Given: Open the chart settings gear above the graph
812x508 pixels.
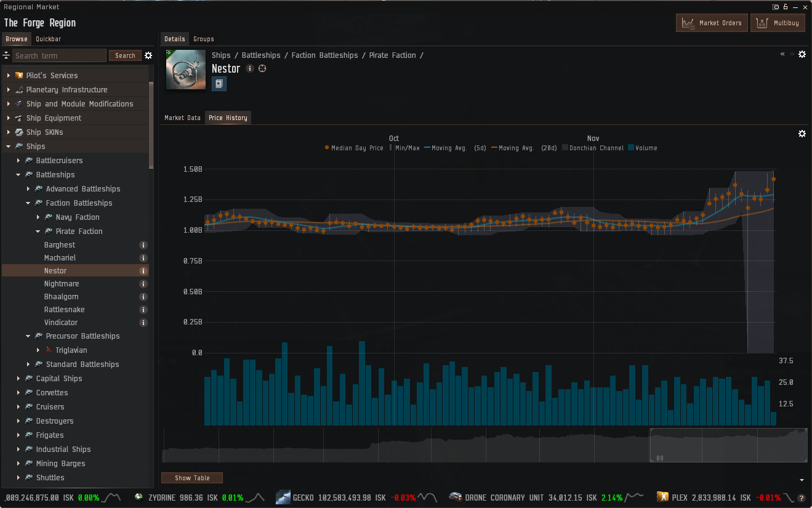Looking at the screenshot, I should click(x=802, y=133).
